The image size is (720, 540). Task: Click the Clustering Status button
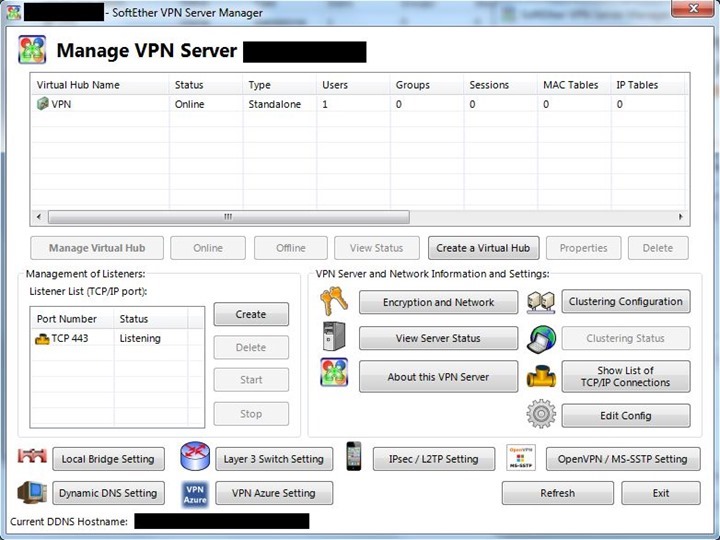[626, 338]
